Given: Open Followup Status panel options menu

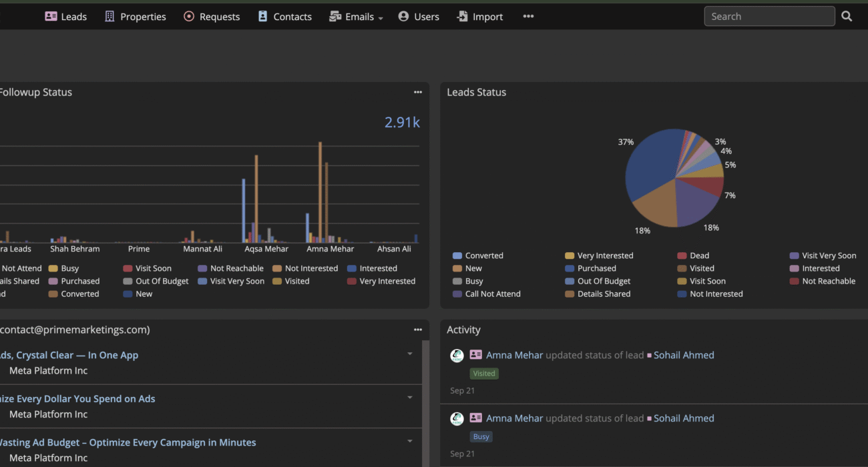Looking at the screenshot, I should click(417, 93).
